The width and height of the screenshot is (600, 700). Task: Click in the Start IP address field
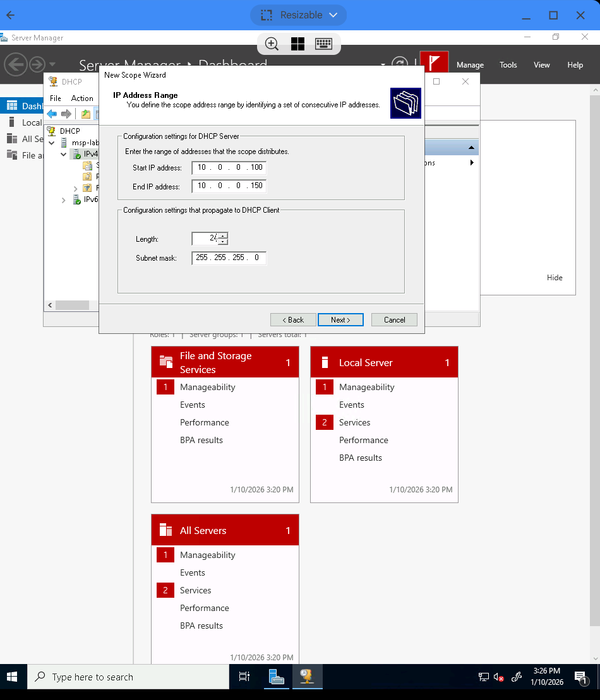(229, 167)
